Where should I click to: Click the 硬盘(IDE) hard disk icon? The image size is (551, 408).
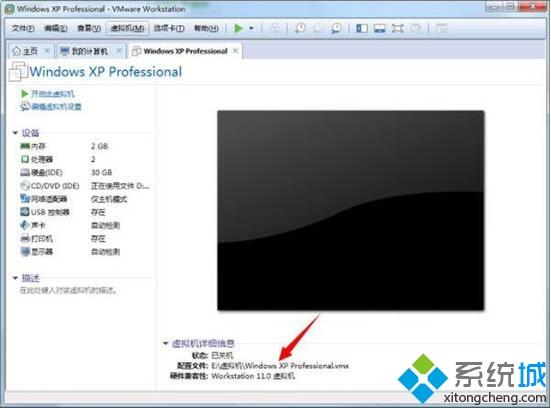click(x=25, y=173)
